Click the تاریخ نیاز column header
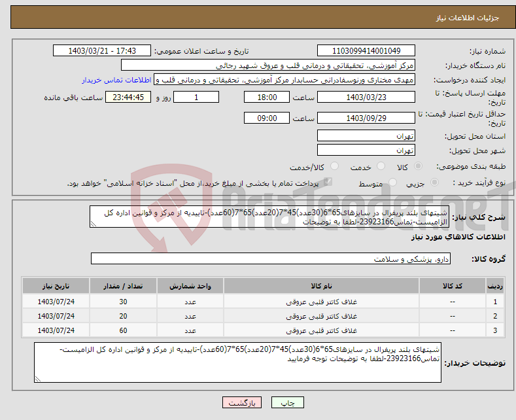 coord(56,286)
